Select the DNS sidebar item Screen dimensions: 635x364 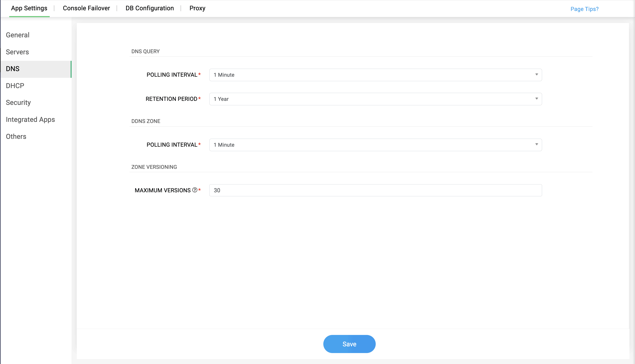[x=13, y=69]
